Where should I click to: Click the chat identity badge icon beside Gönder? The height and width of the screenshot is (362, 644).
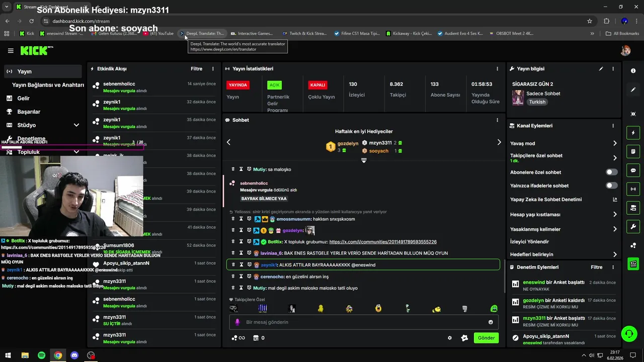(x=464, y=338)
